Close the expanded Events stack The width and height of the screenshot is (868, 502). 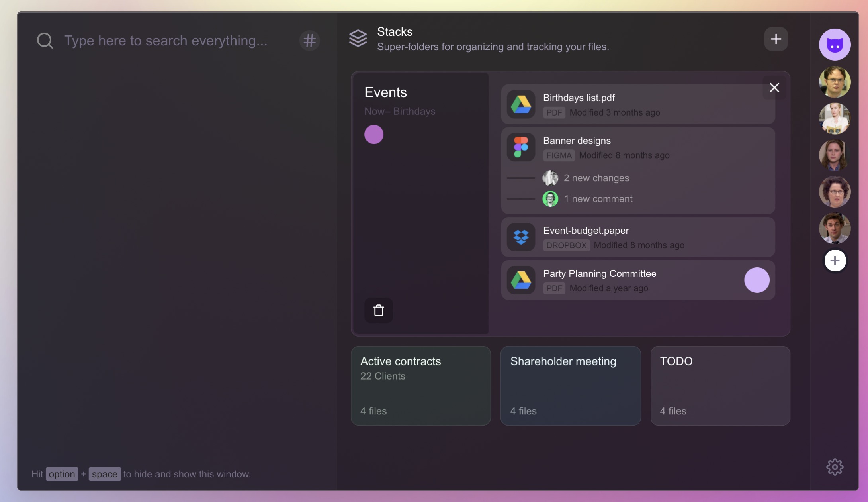(774, 88)
